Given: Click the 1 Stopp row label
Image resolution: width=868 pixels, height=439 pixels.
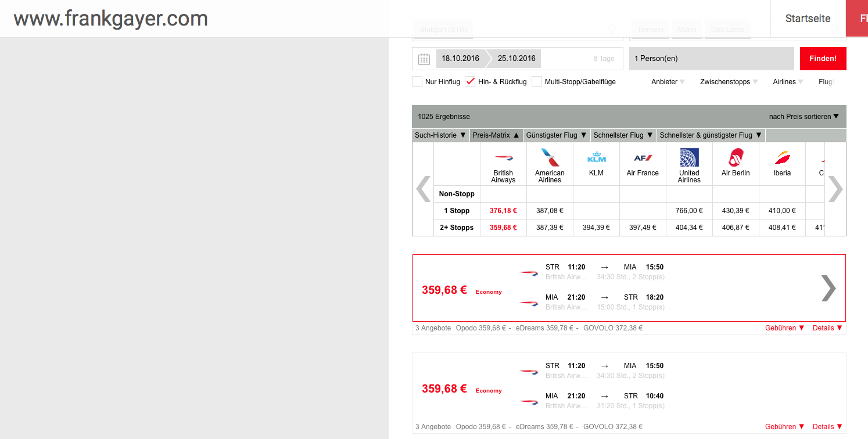Looking at the screenshot, I should pyautogui.click(x=457, y=211).
